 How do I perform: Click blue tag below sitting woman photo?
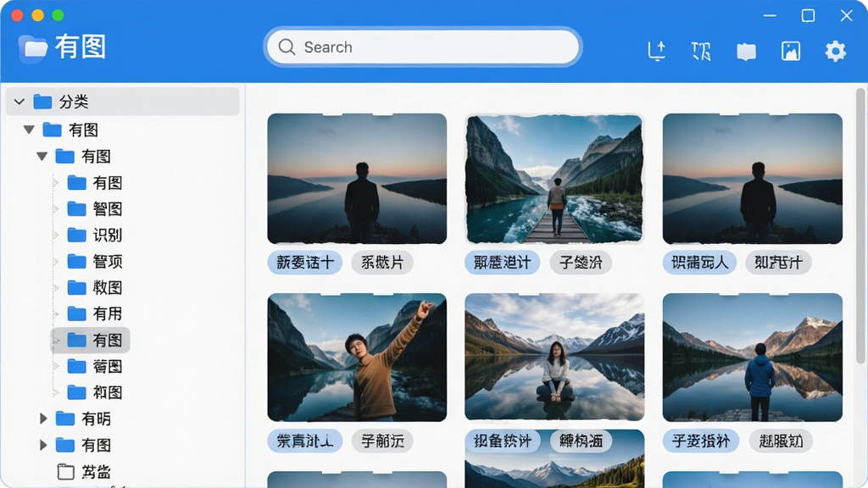[x=502, y=441]
